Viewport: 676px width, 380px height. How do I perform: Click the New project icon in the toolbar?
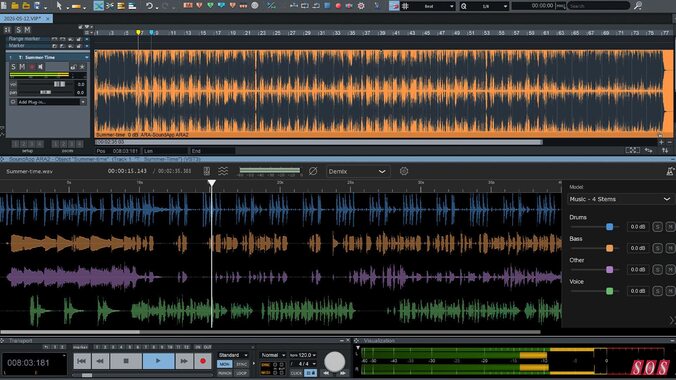4,6
